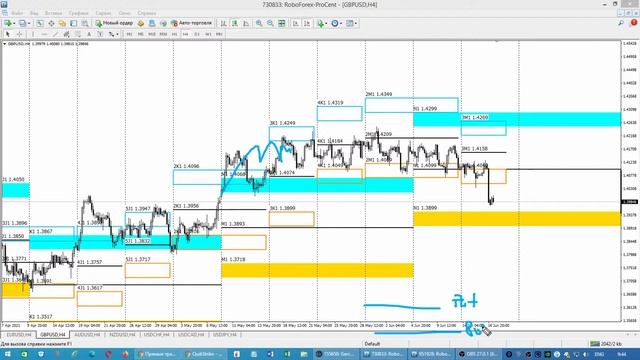640x360 pixels.
Task: Expand the new chart dropdown arrow
Action: point(14,23)
